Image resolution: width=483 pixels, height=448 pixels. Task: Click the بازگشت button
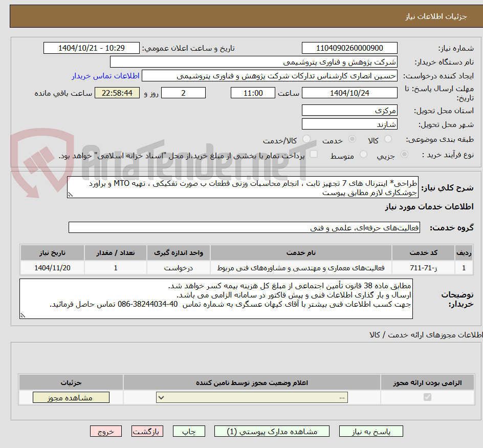click(147, 431)
